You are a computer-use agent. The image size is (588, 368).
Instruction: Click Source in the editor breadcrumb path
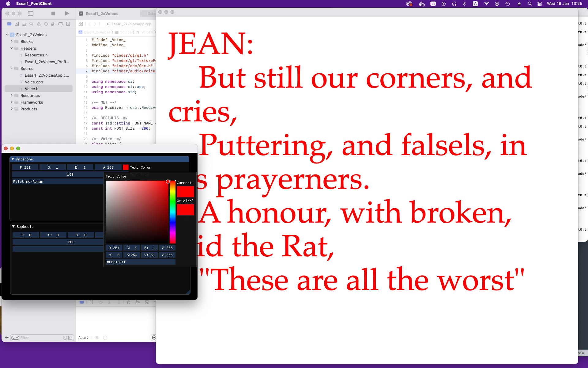click(x=126, y=32)
